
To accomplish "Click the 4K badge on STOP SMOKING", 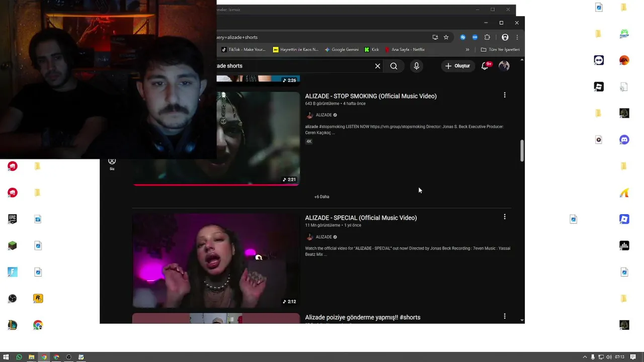I will click(x=309, y=141).
